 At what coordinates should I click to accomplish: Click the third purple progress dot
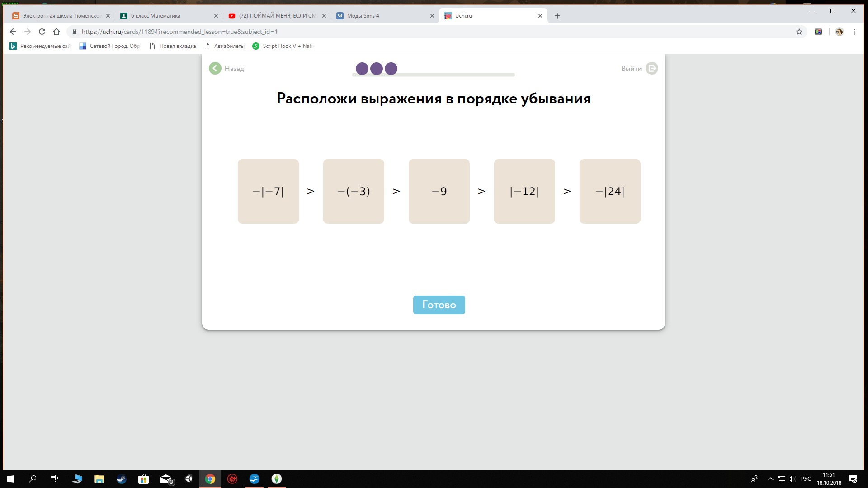click(391, 69)
